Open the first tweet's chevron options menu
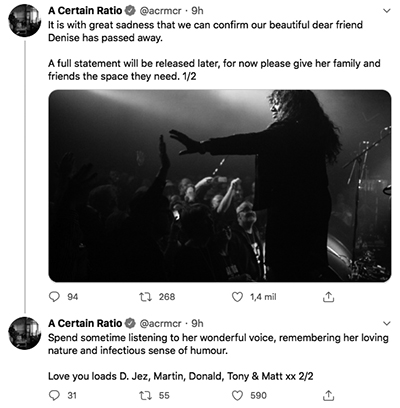The image size is (400, 408). (387, 11)
